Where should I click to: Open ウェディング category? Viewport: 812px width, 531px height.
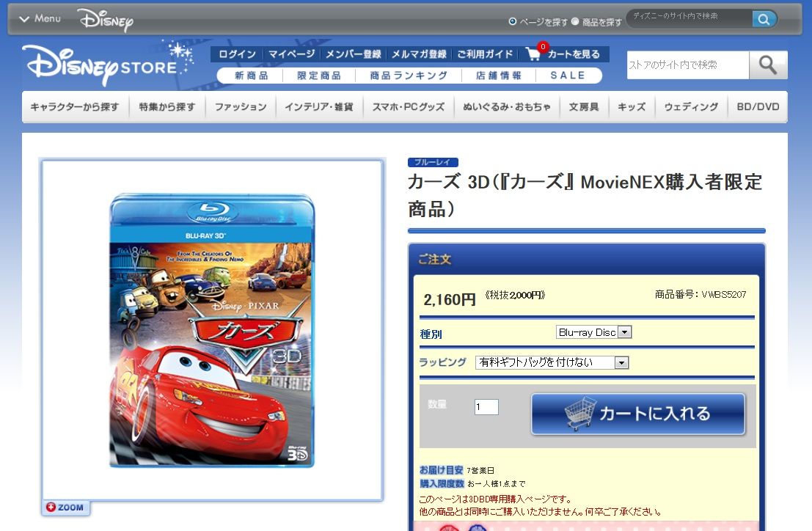point(692,107)
